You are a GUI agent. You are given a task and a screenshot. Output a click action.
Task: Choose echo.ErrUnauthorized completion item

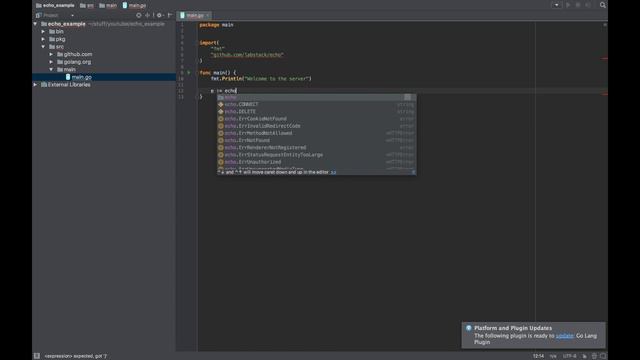coord(317,162)
